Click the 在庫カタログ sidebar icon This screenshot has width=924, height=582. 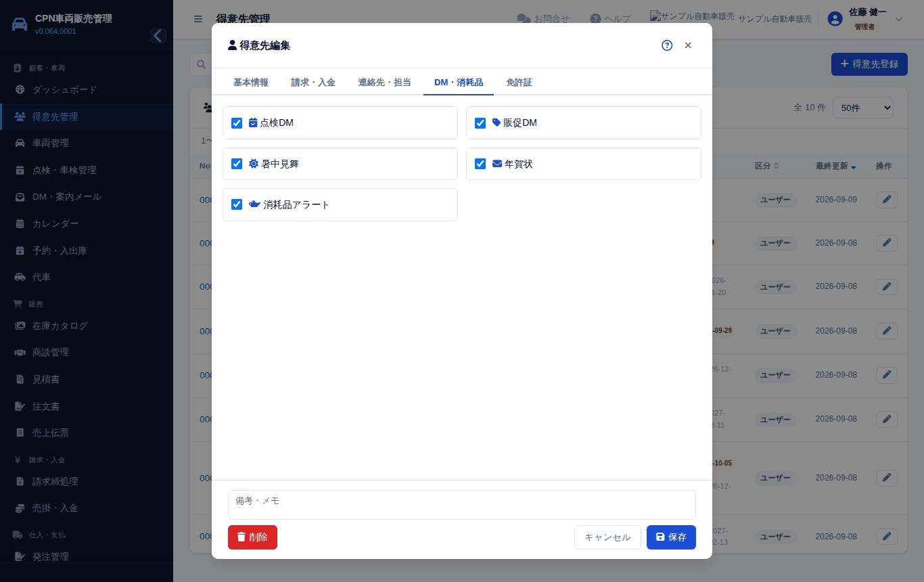pyautogui.click(x=20, y=326)
